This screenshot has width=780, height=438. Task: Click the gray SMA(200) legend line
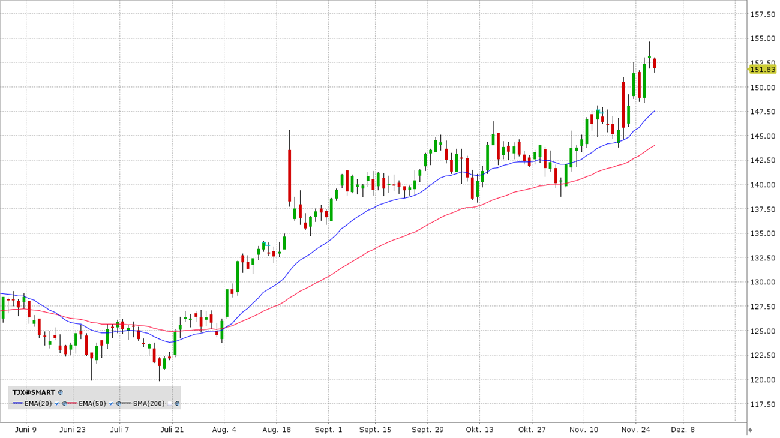[126, 403]
